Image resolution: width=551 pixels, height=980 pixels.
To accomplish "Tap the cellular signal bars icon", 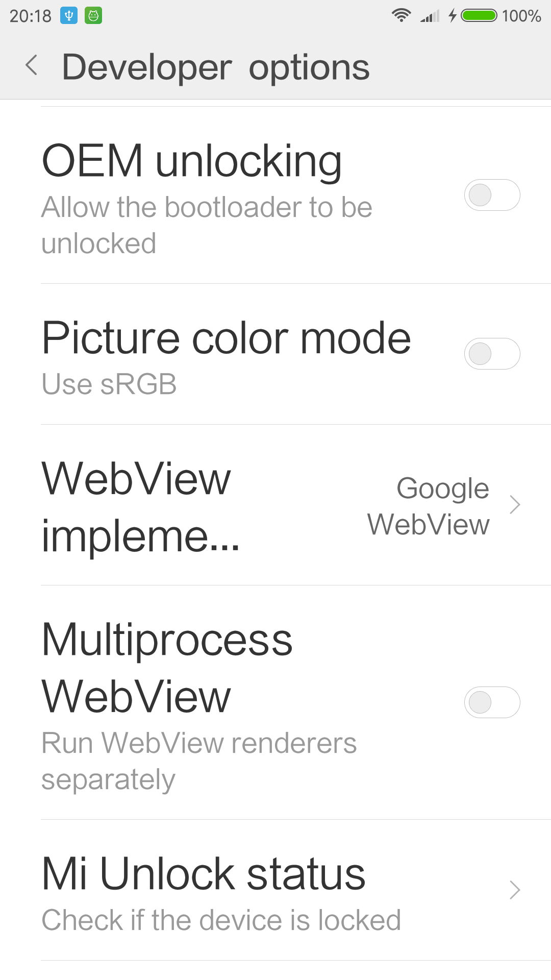I will coord(430,16).
